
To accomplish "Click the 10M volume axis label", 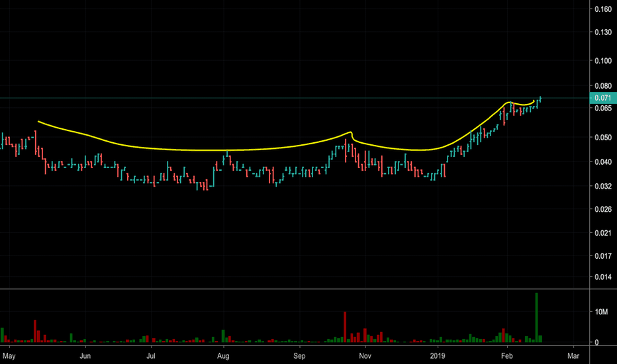I will (x=601, y=312).
